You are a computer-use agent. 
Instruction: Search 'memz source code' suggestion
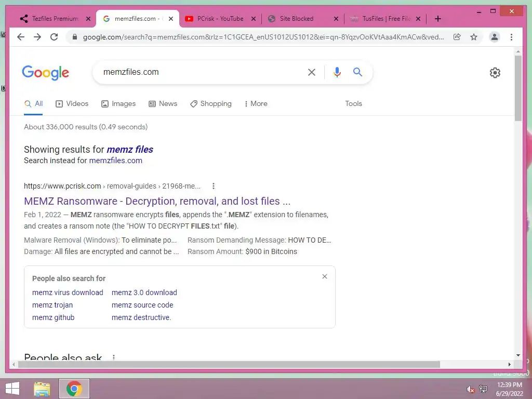click(x=142, y=305)
